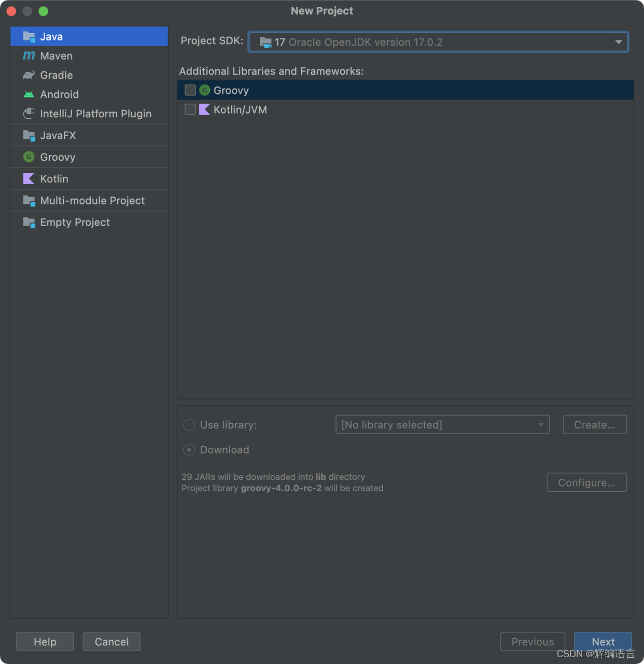Select Maven project type text
Screen dimensions: 644x664
coord(57,56)
